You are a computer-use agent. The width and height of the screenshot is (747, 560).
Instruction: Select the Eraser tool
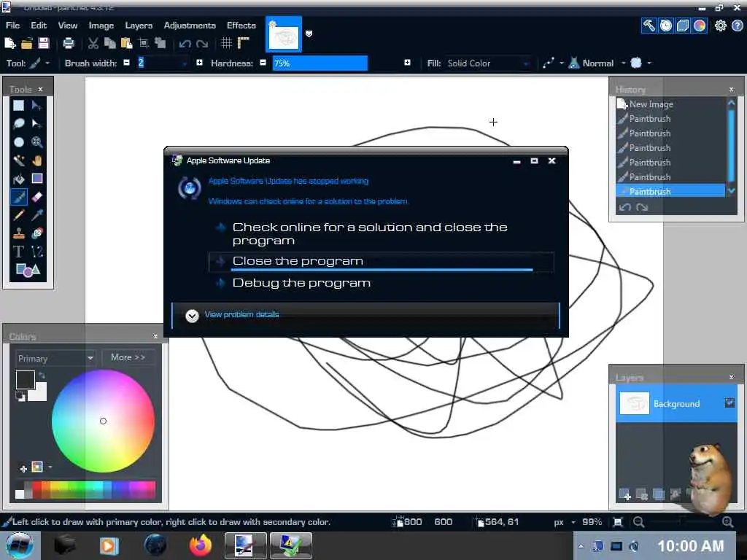(36, 197)
